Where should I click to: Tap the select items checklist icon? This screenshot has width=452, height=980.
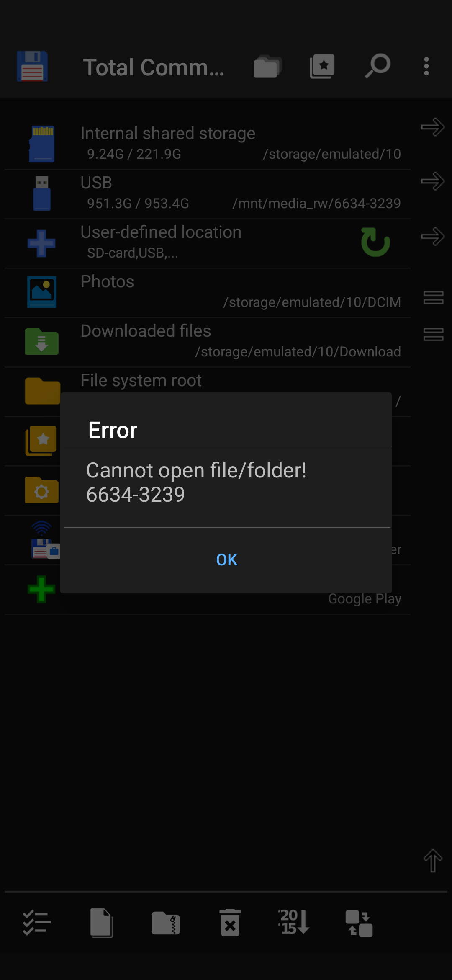(x=37, y=923)
